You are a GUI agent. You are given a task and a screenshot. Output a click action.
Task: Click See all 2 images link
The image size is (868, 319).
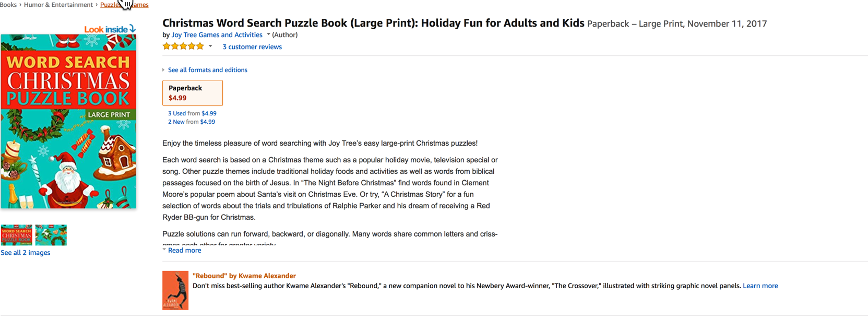click(x=26, y=253)
